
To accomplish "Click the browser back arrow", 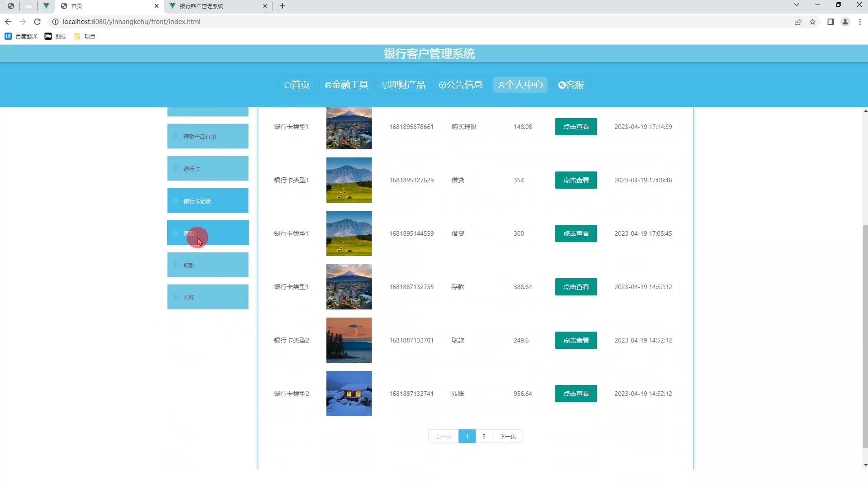I will 8,22.
